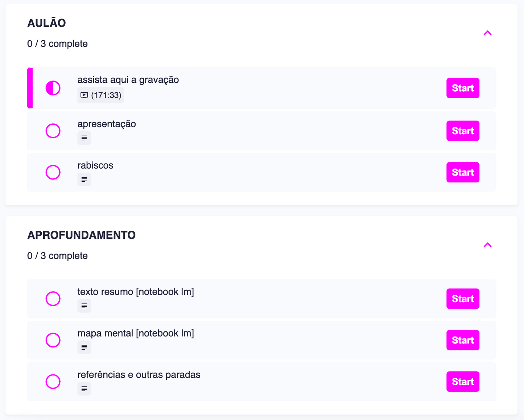Viewport: 524px width, 420px height.
Task: Click the text icon under apresentação
Action: 84,138
